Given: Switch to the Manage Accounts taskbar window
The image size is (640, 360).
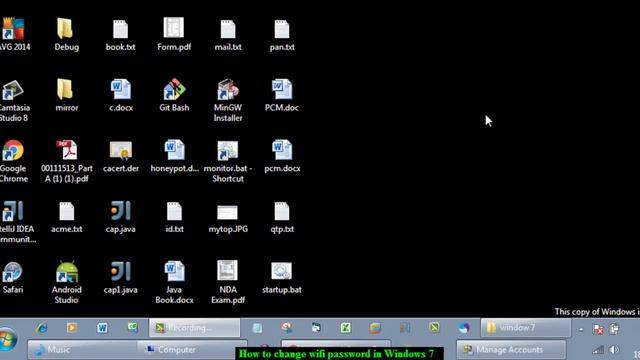Looking at the screenshot, I should coord(511,350).
